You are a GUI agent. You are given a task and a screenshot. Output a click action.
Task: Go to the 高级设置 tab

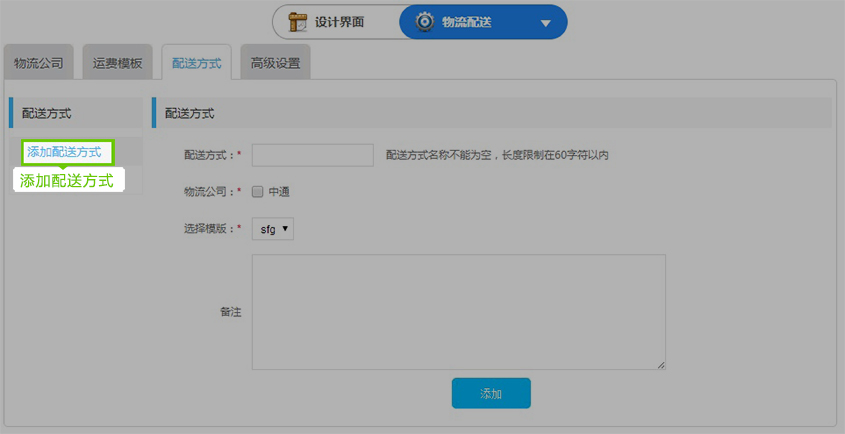pos(275,63)
